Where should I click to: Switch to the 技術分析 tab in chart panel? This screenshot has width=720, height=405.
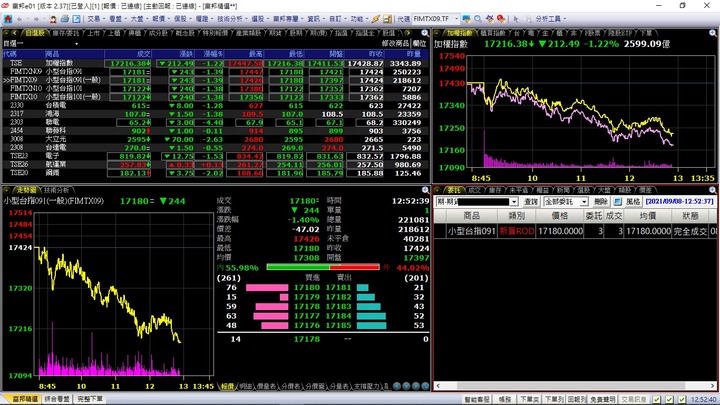(x=56, y=190)
